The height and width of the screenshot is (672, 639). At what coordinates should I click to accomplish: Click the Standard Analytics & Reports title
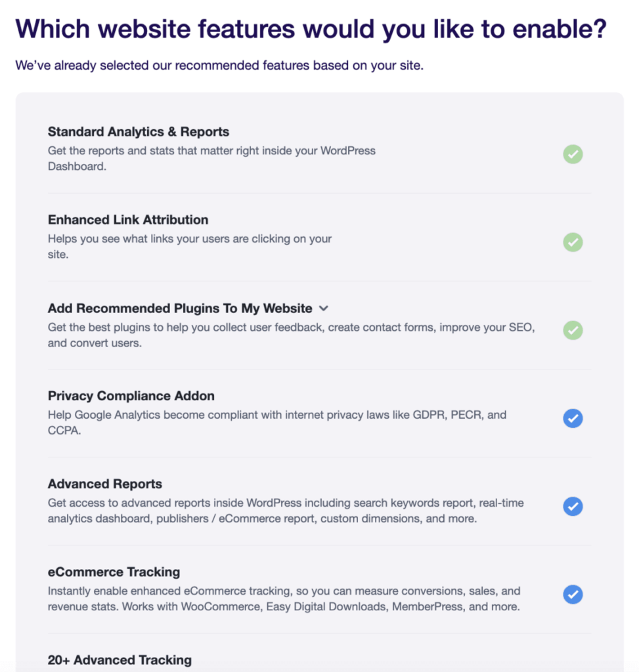[x=138, y=131]
